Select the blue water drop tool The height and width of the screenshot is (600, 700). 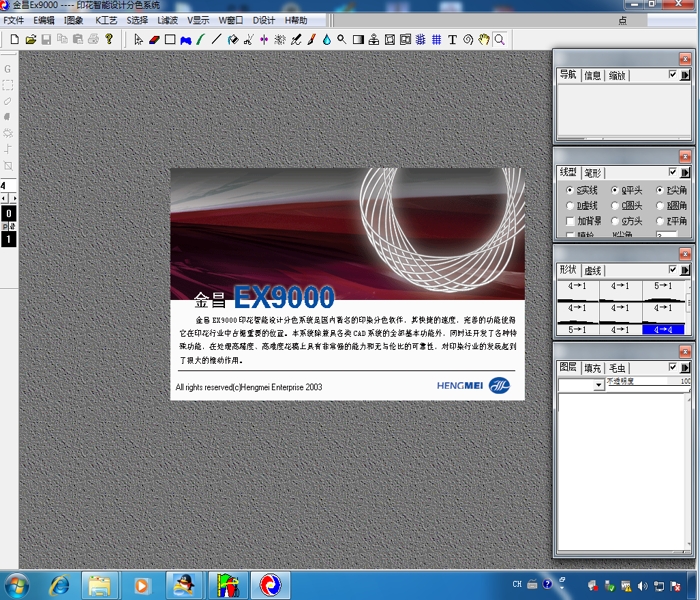click(x=327, y=40)
